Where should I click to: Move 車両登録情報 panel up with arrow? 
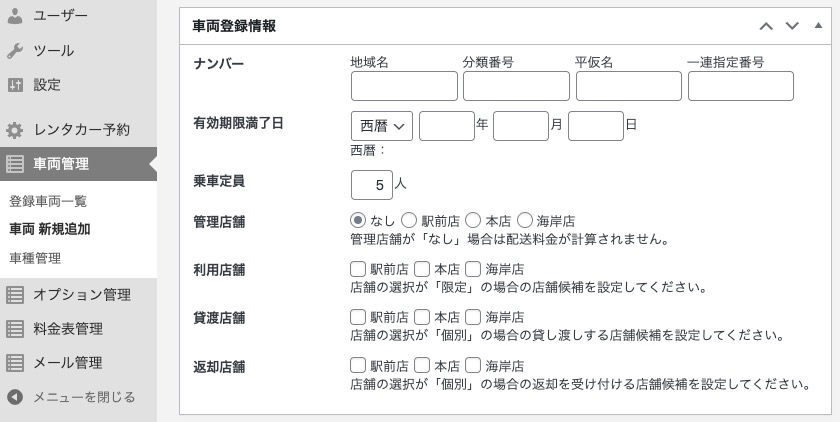click(766, 26)
